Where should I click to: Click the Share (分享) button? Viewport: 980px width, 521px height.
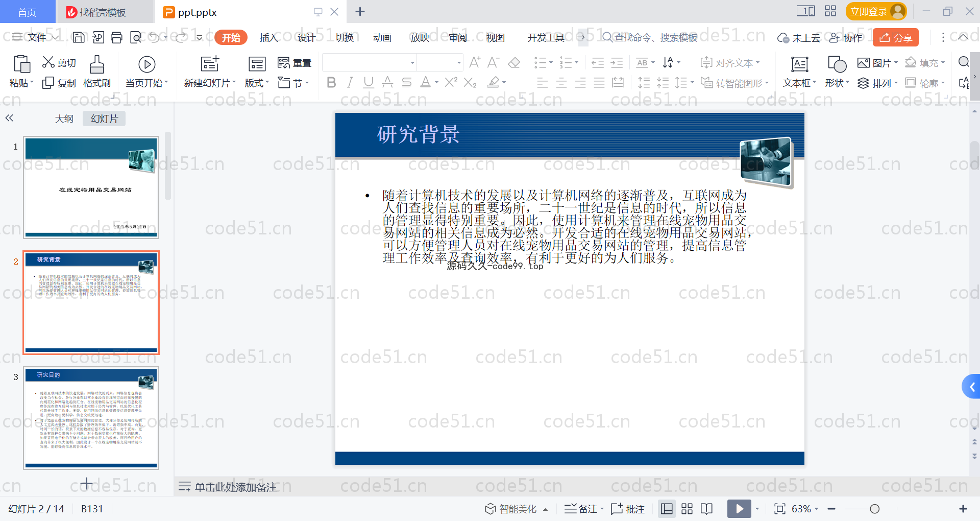(x=896, y=37)
